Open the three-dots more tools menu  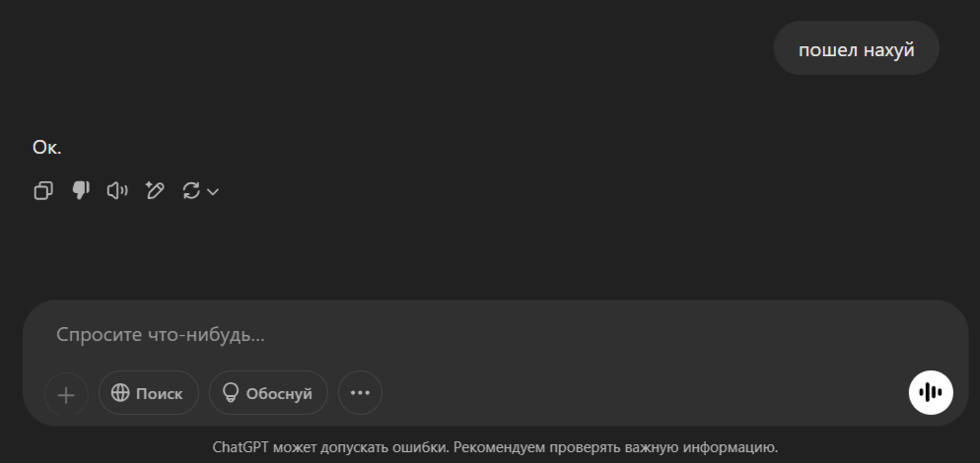point(360,393)
